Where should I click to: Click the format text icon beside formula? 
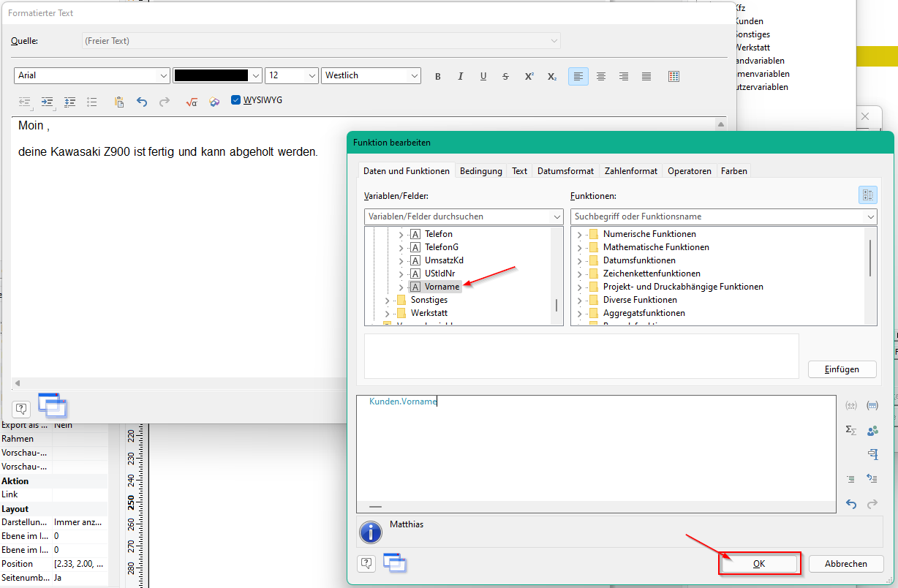click(x=872, y=454)
